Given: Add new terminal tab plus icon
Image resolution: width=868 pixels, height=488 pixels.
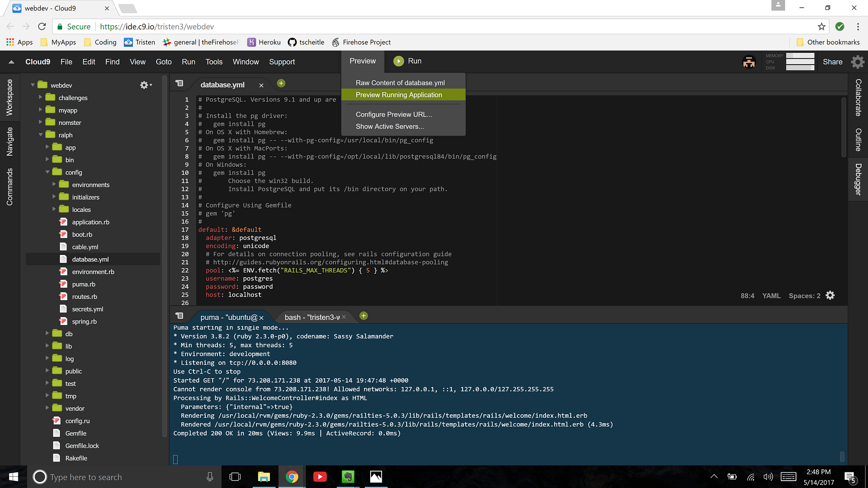Looking at the screenshot, I should tap(364, 316).
